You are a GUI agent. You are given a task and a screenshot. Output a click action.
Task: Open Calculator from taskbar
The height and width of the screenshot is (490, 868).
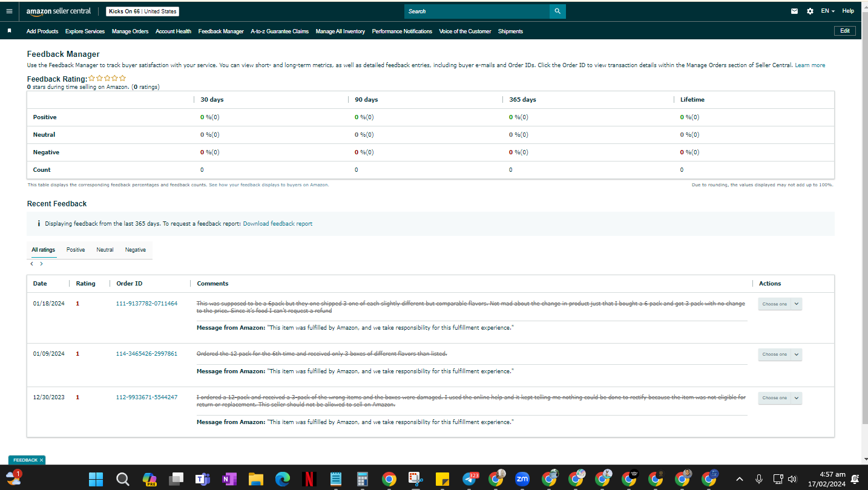pos(362,480)
